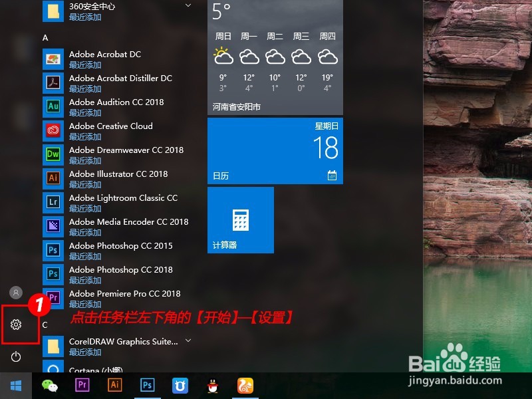This screenshot has width=532, height=399.
Task: Open Premiere Pro from the taskbar
Action: pyautogui.click(x=82, y=385)
